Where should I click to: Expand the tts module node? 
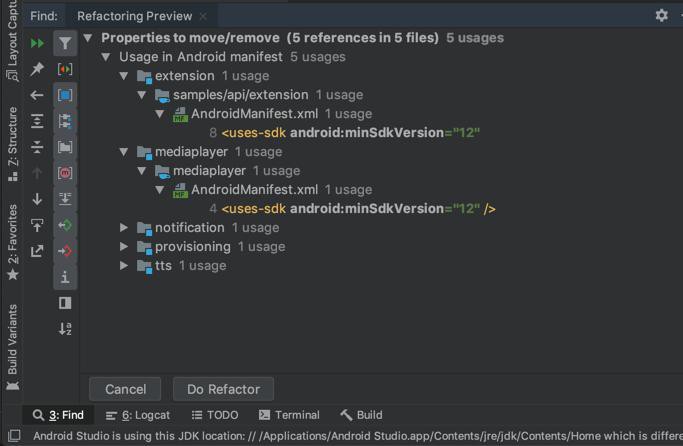pos(124,265)
